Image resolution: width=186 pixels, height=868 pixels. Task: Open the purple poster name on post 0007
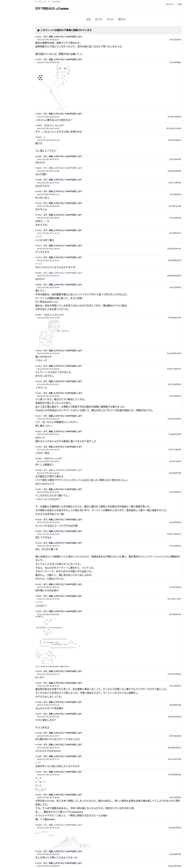[x=62, y=168]
